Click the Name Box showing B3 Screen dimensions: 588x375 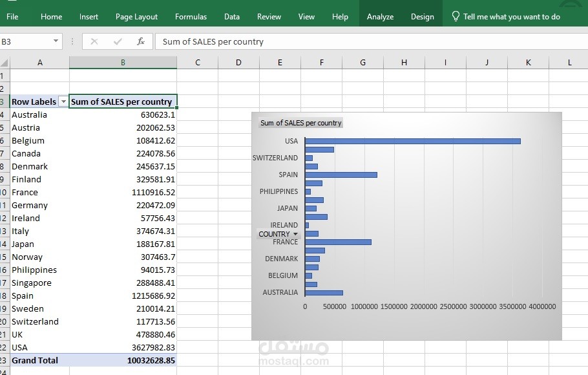click(x=25, y=41)
